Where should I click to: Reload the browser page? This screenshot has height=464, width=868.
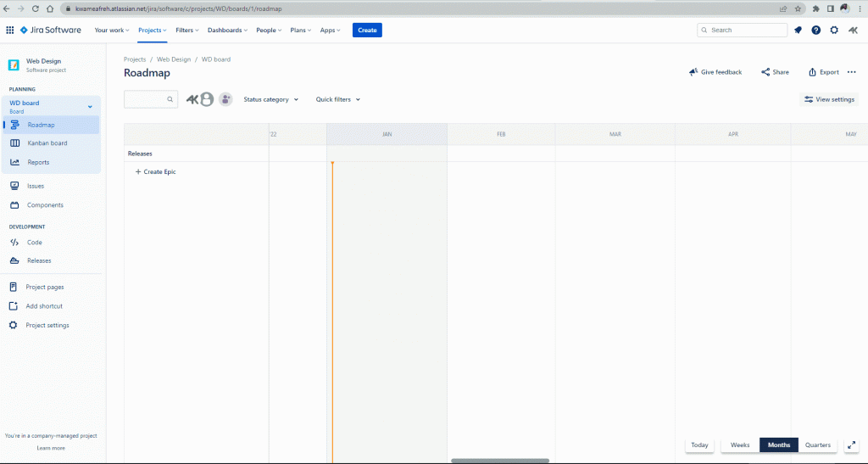36,8
